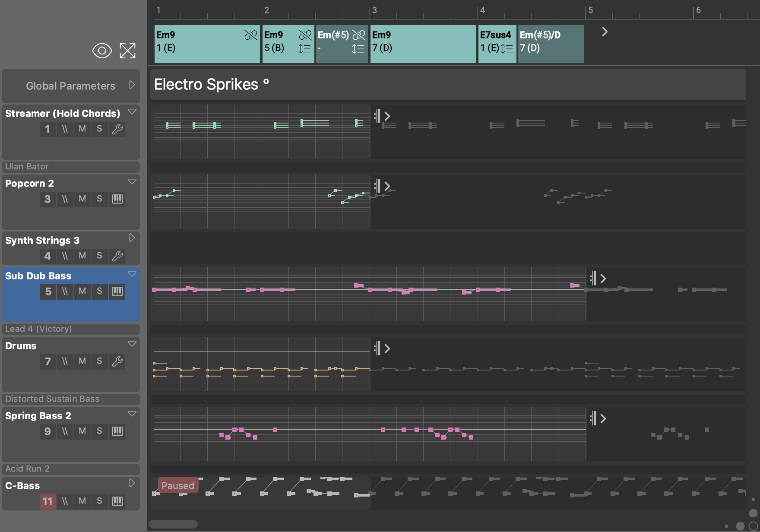The width and height of the screenshot is (760, 532).
Task: Click track number 11 on C-Bass
Action: [x=47, y=501]
